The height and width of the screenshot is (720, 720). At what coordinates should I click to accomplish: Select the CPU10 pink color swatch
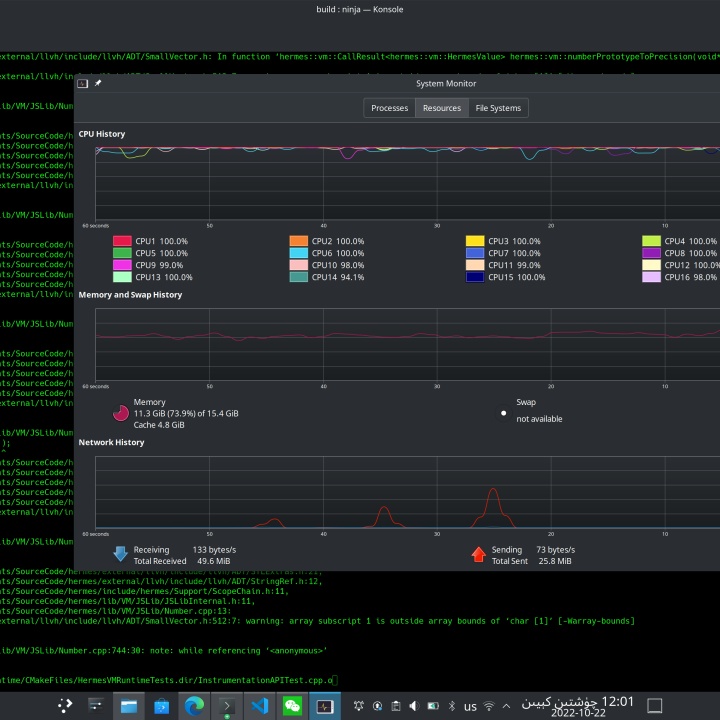pyautogui.click(x=298, y=265)
